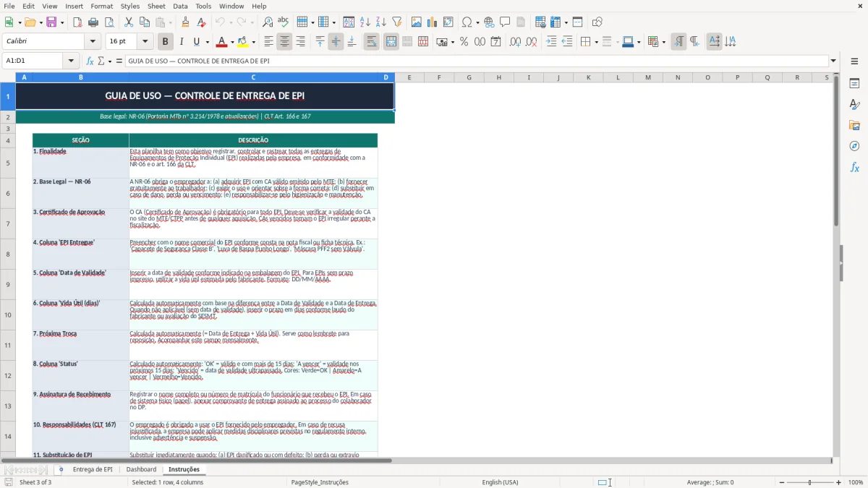The height and width of the screenshot is (488, 868).
Task: Save the document with the floppy disk icon
Action: [51, 22]
